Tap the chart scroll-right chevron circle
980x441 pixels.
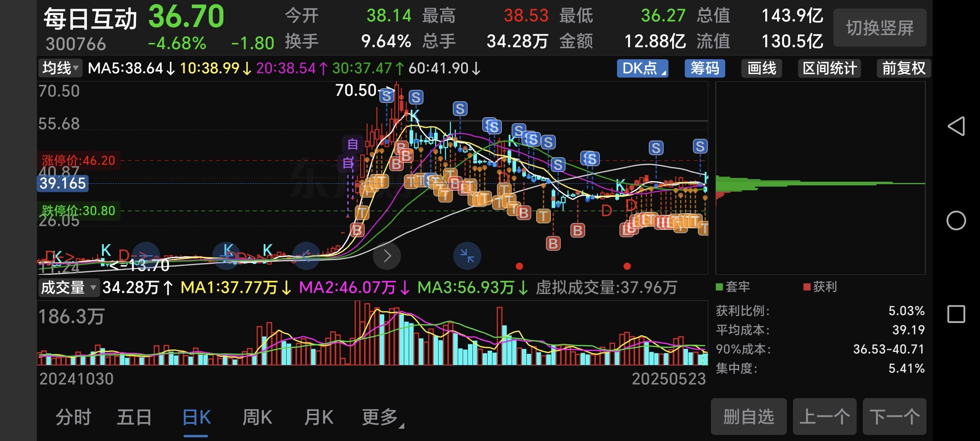(x=387, y=256)
